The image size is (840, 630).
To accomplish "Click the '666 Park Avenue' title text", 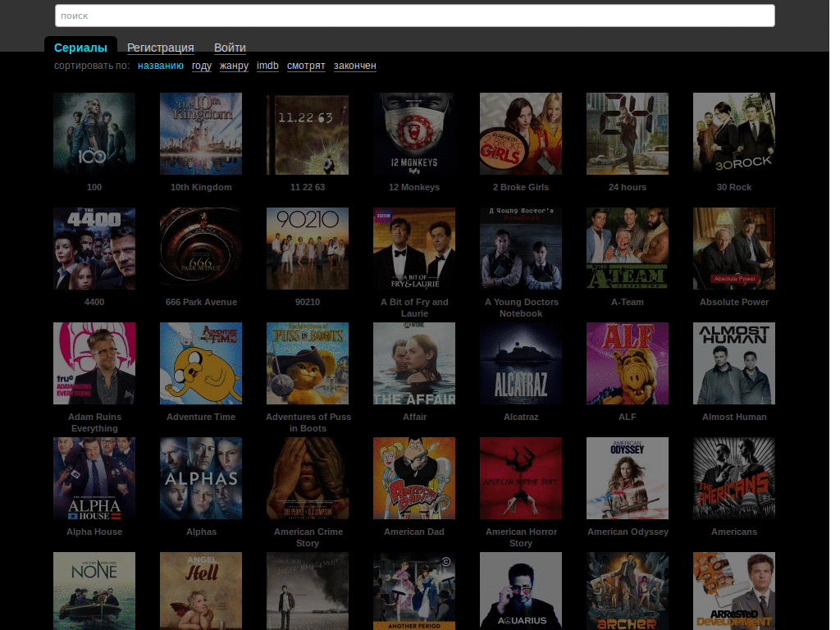I will pos(201,302).
